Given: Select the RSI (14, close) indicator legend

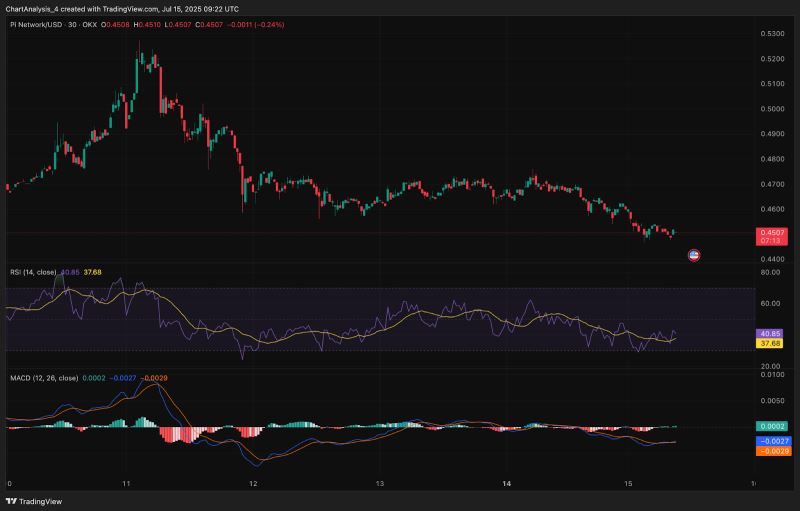Looking at the screenshot, I should pos(32,272).
